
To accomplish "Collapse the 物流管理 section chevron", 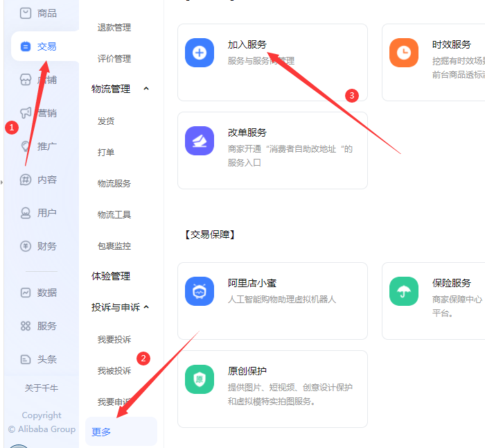I will 145,89.
